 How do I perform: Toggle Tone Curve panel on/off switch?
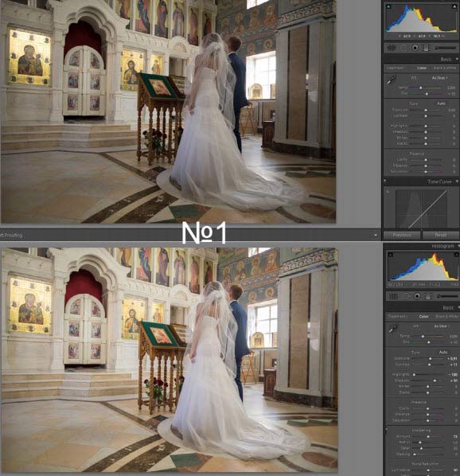[384, 181]
